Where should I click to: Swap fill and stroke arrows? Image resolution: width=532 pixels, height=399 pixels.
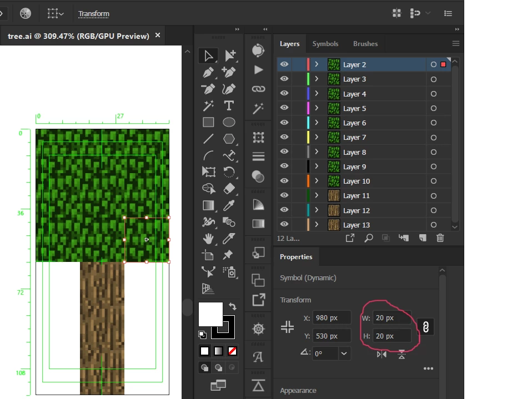pos(233,306)
